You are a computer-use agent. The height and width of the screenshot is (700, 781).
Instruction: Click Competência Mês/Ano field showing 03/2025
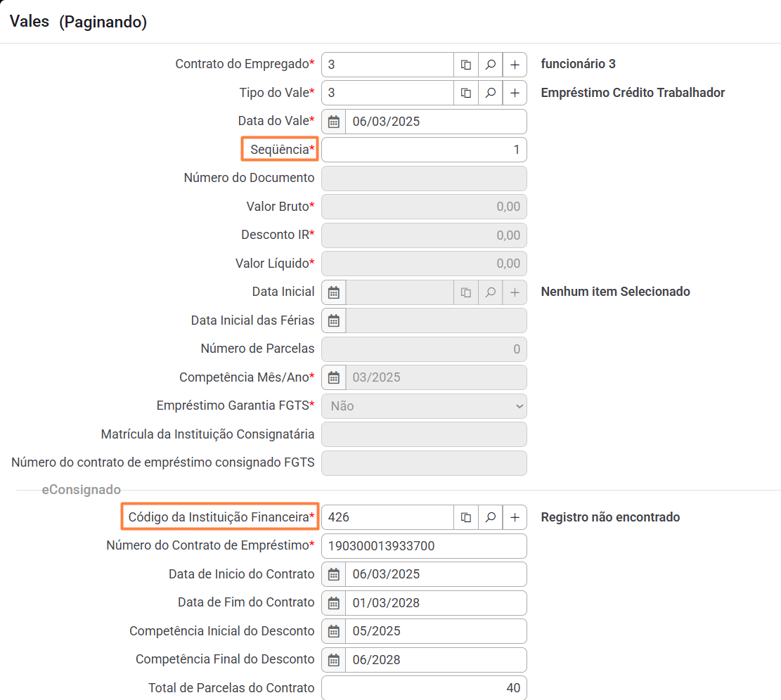pyautogui.click(x=436, y=377)
